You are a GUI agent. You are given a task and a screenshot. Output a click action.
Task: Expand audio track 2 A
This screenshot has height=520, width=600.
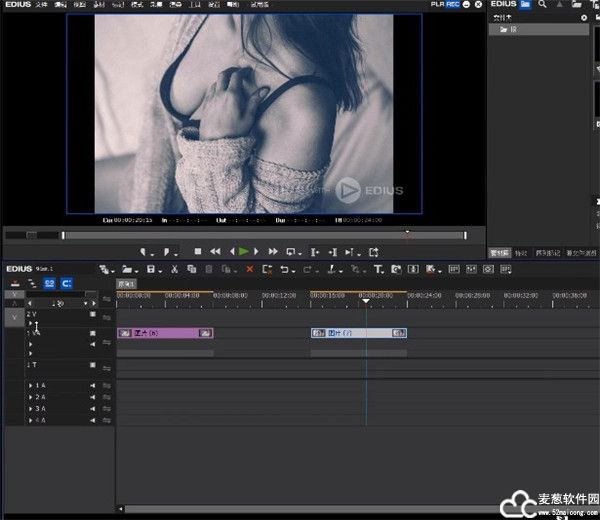(x=31, y=397)
